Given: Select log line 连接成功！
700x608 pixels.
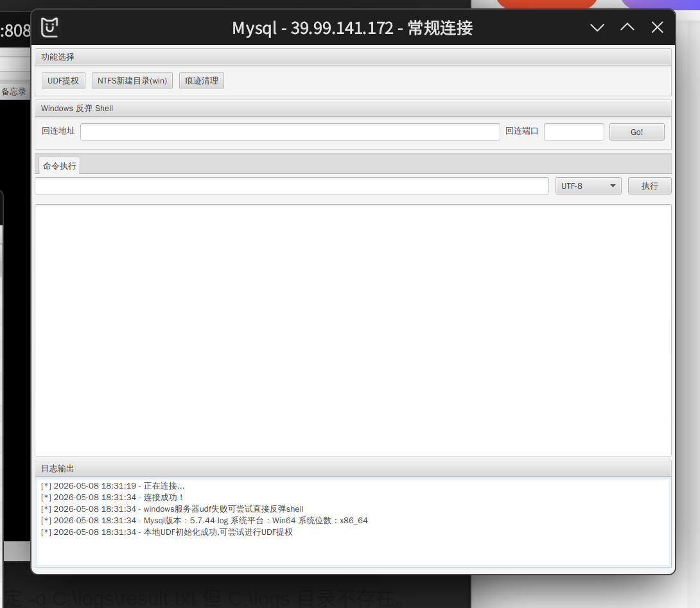Looking at the screenshot, I should 112,498.
